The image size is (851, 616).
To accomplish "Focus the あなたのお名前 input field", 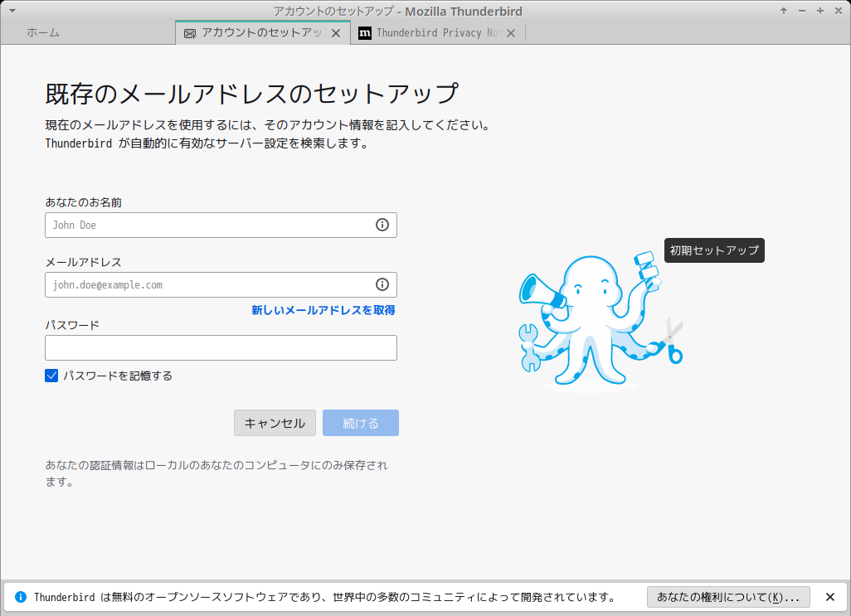I will click(x=221, y=225).
